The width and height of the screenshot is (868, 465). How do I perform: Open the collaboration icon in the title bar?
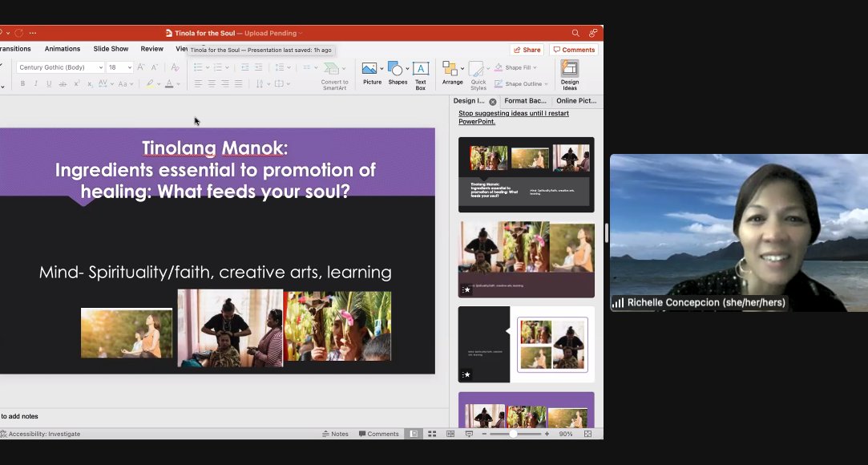pyautogui.click(x=593, y=33)
